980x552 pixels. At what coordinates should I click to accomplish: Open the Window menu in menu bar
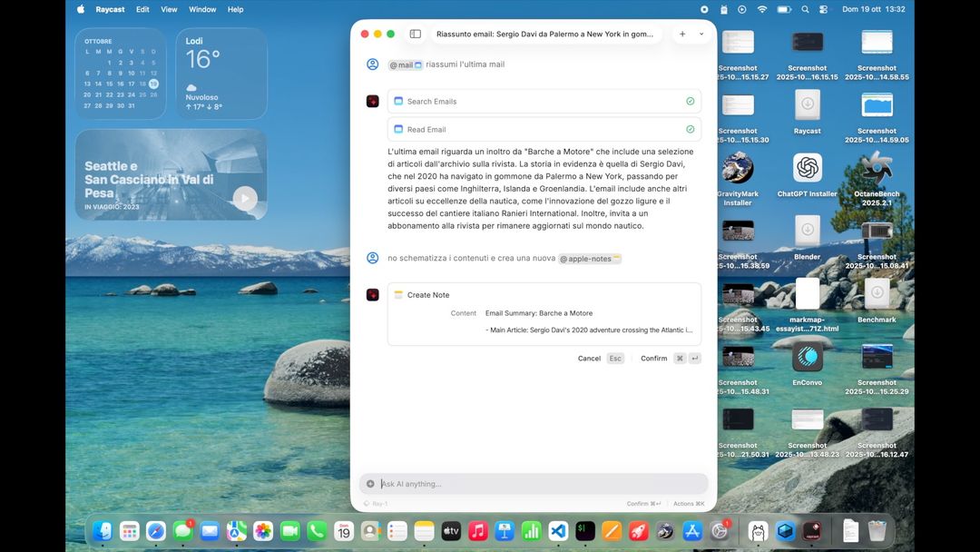click(202, 9)
